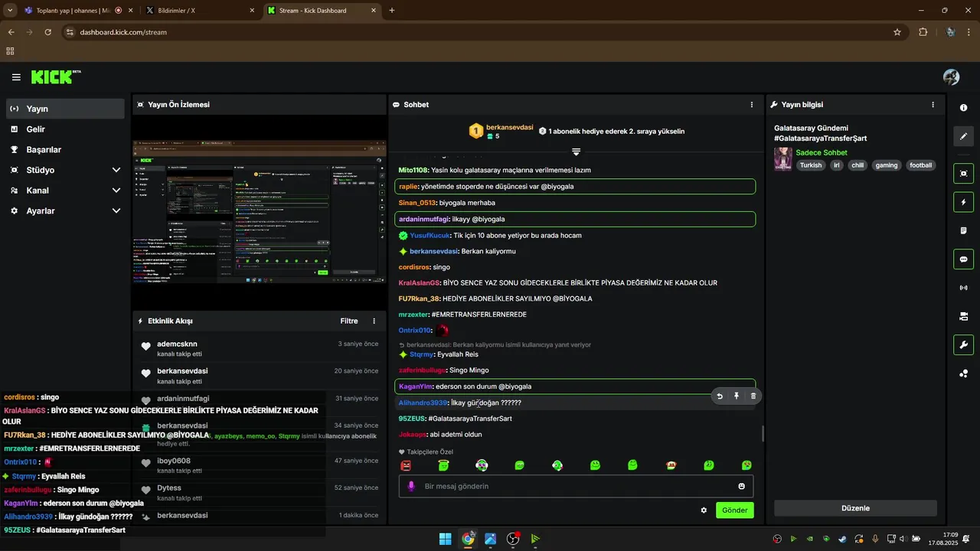Toggle the camera icon in the right rail
The image size is (980, 551).
pyautogui.click(x=963, y=316)
